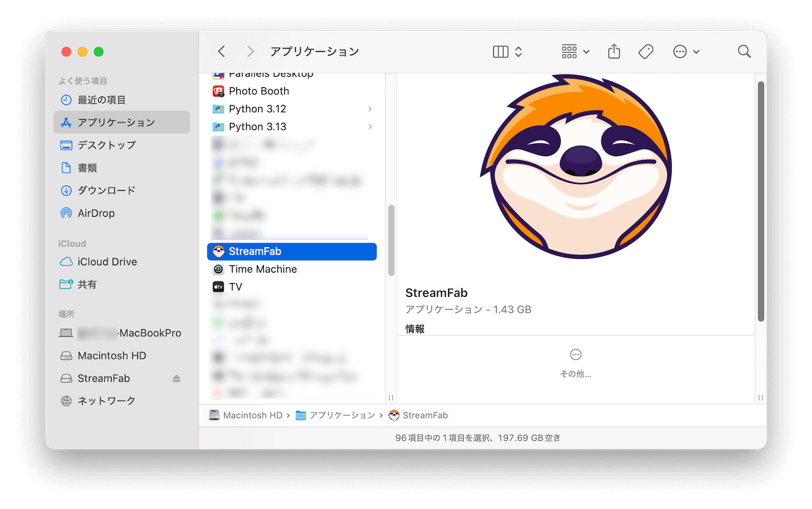Click the window title アプリケーション
The image size is (812, 509).
tap(315, 51)
